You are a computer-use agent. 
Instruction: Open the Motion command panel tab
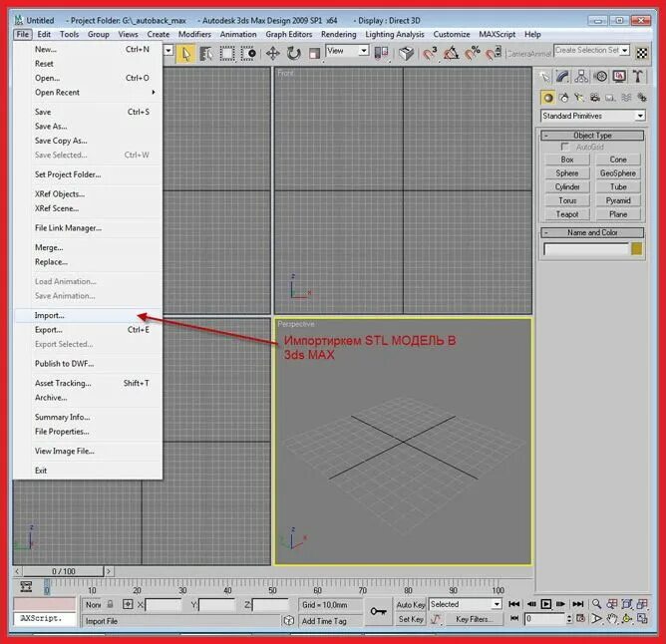pyautogui.click(x=600, y=77)
